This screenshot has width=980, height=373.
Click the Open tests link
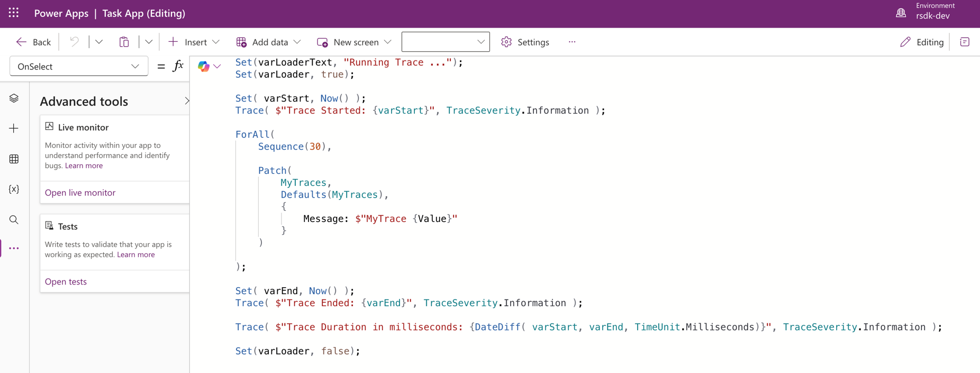click(66, 281)
